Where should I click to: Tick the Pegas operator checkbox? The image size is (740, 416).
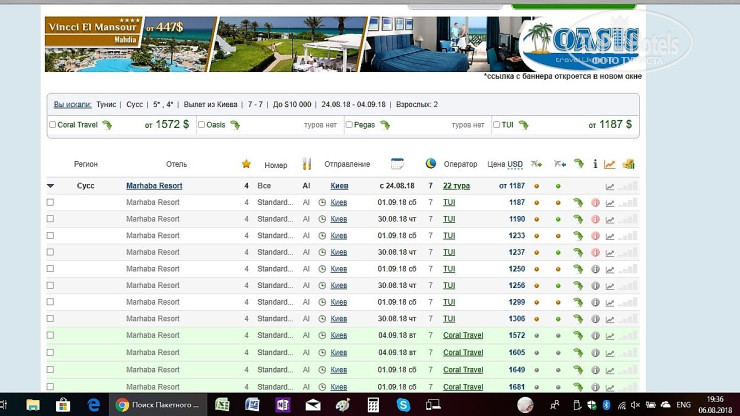(x=349, y=125)
